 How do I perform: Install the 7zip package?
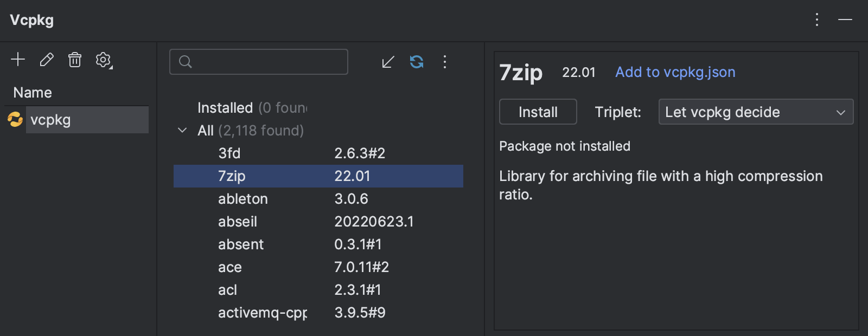pos(538,112)
